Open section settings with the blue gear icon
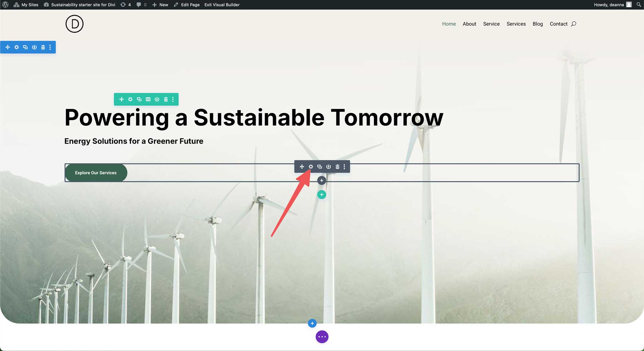This screenshot has height=351, width=644. (x=16, y=47)
